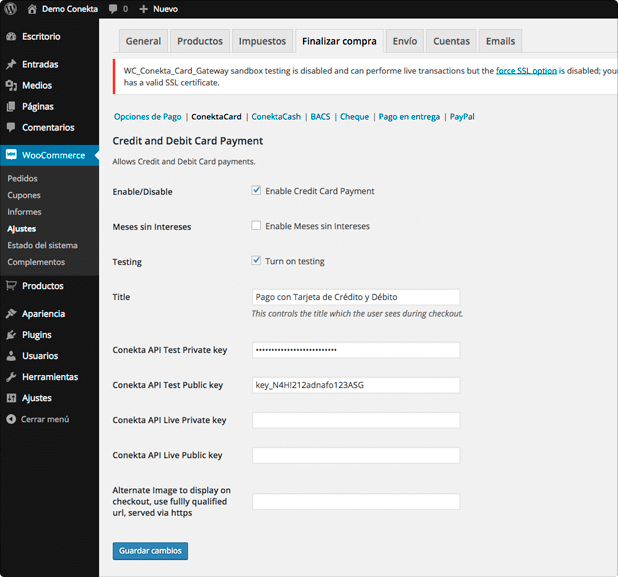Click the Alternate Image URL field
The image size is (618, 577).
pyautogui.click(x=356, y=501)
